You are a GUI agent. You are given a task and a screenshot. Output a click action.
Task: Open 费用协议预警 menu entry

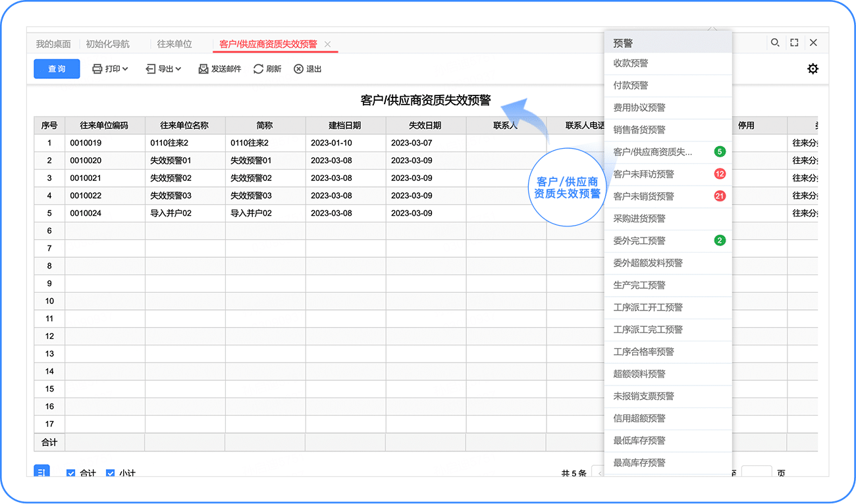coord(668,108)
